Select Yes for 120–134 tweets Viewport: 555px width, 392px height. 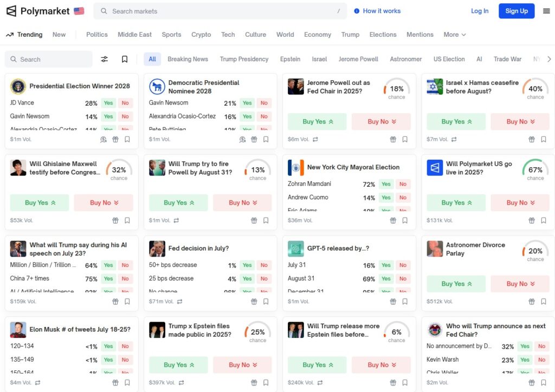click(x=108, y=346)
